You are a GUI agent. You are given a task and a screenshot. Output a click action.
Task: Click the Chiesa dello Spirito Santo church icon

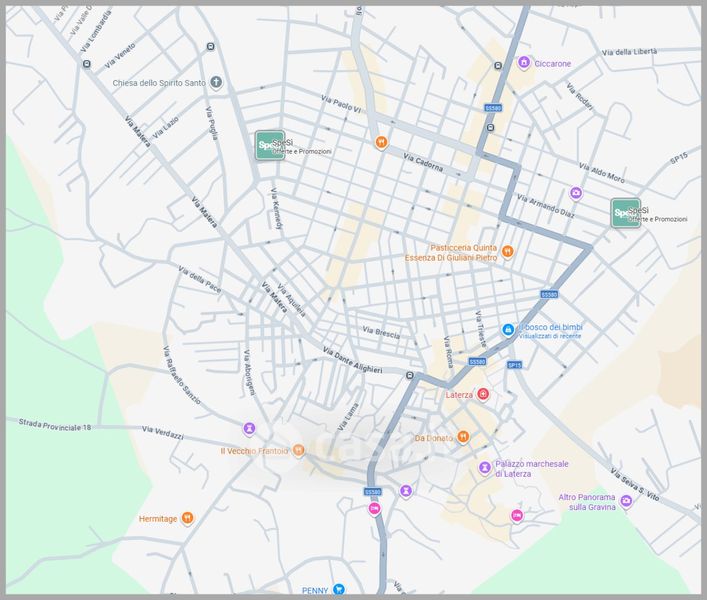[x=216, y=83]
